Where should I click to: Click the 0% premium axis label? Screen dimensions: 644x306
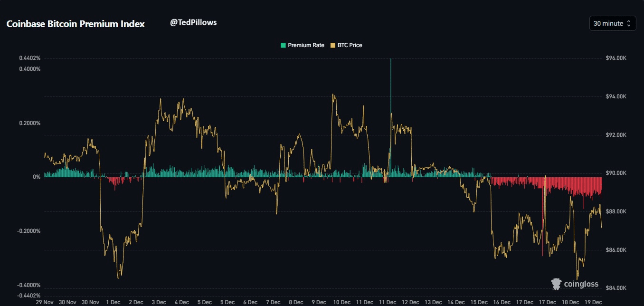(37, 177)
